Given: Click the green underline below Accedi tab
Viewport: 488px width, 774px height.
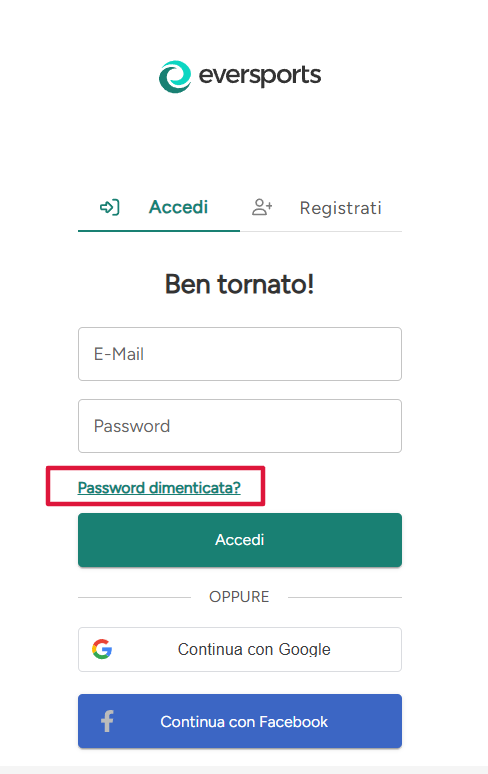Looking at the screenshot, I should coord(159,231).
